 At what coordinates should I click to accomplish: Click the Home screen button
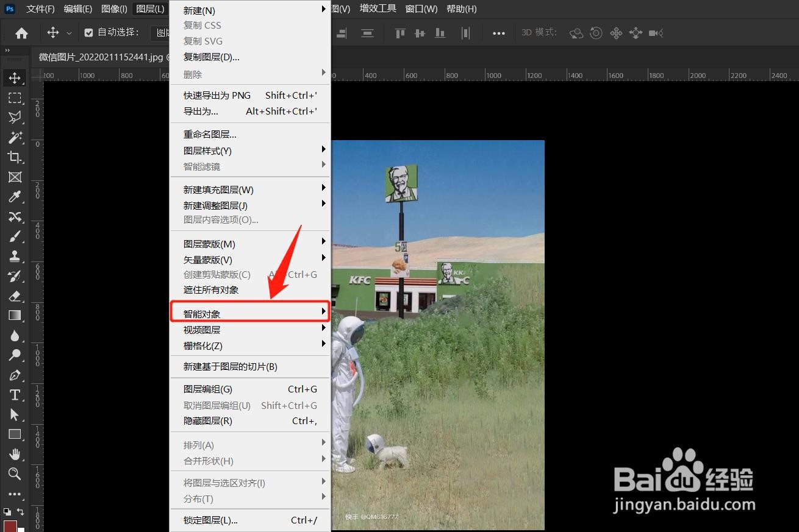tap(21, 33)
